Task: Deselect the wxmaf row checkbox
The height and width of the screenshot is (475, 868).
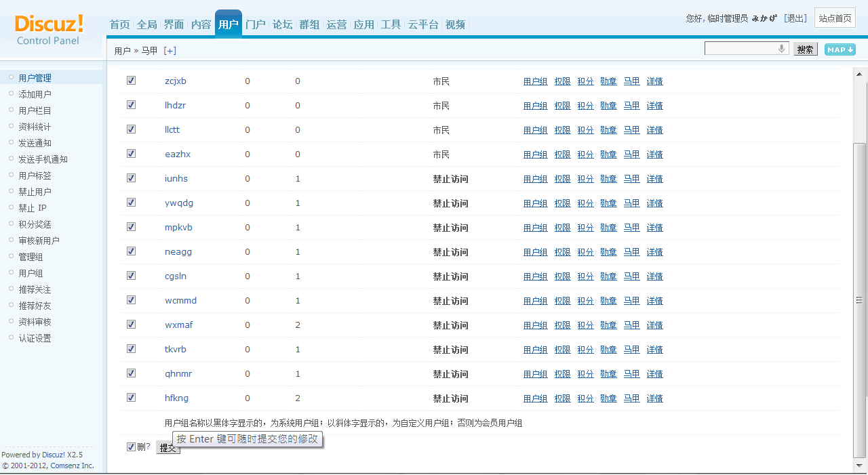Action: click(x=132, y=325)
